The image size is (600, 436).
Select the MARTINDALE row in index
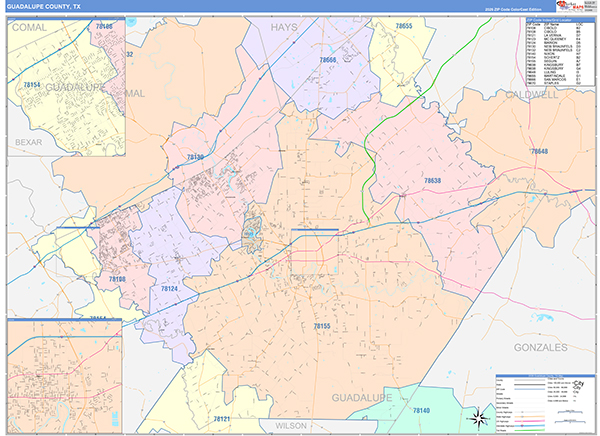pos(554,76)
